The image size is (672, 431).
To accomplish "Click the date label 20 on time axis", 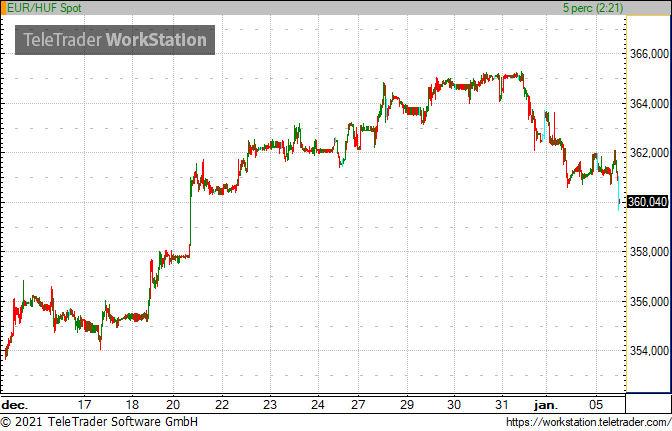I will (173, 404).
